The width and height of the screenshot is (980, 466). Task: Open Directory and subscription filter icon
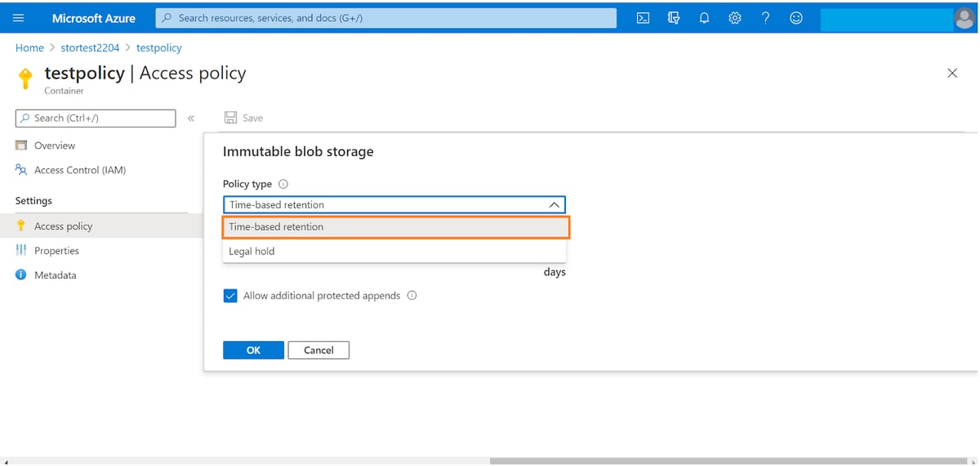(x=674, y=18)
